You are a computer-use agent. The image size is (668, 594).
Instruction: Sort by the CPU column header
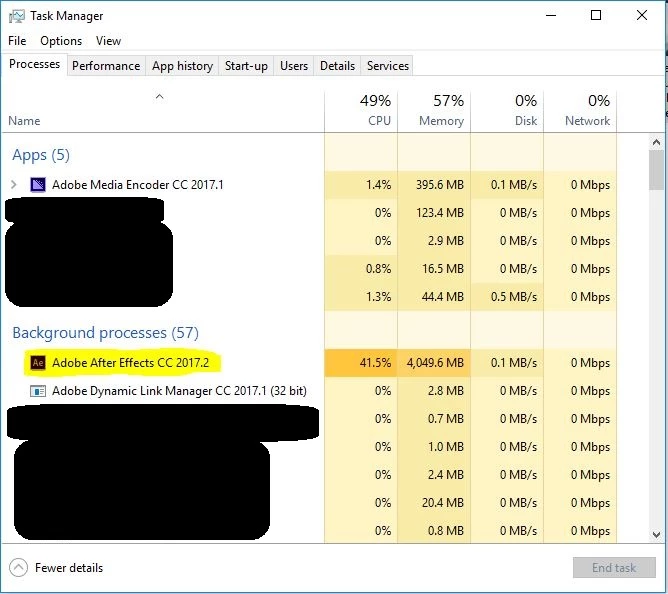[361, 111]
